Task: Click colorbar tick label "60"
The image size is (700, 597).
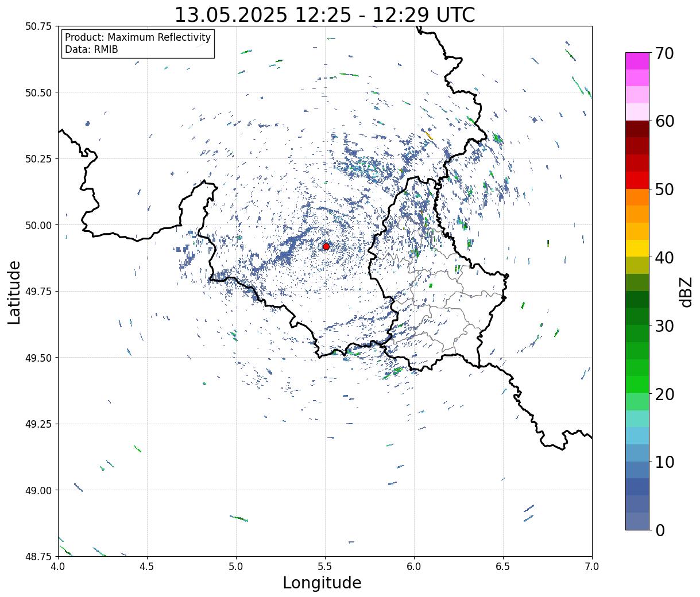Action: click(x=664, y=121)
